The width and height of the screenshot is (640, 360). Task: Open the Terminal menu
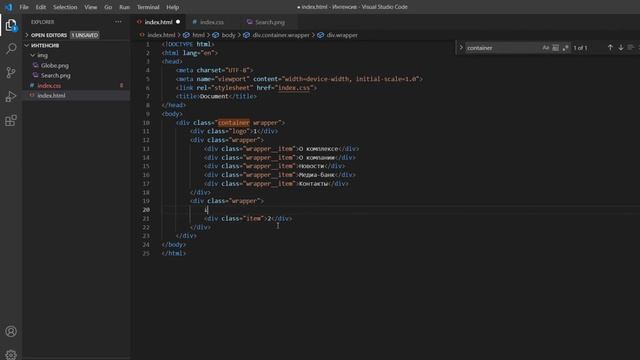pyautogui.click(x=148, y=7)
